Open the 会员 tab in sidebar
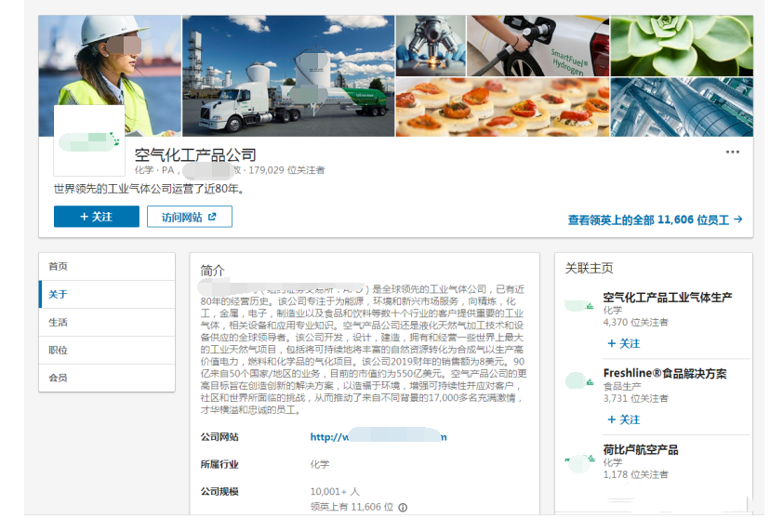Screen dimensions: 783x532 107,378
